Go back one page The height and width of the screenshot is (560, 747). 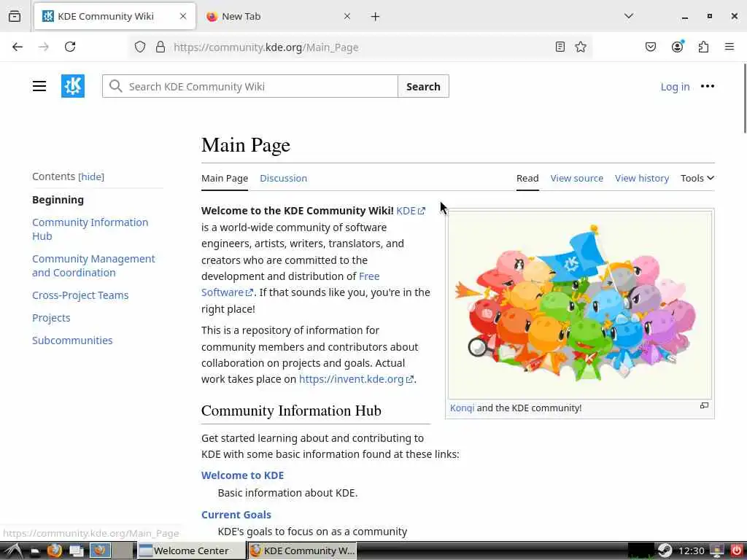pyautogui.click(x=18, y=47)
